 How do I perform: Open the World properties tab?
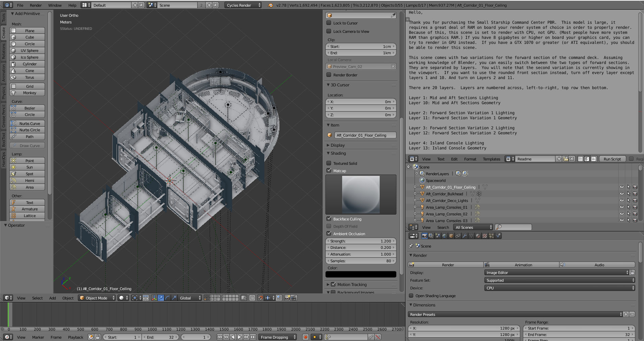pyautogui.click(x=444, y=236)
